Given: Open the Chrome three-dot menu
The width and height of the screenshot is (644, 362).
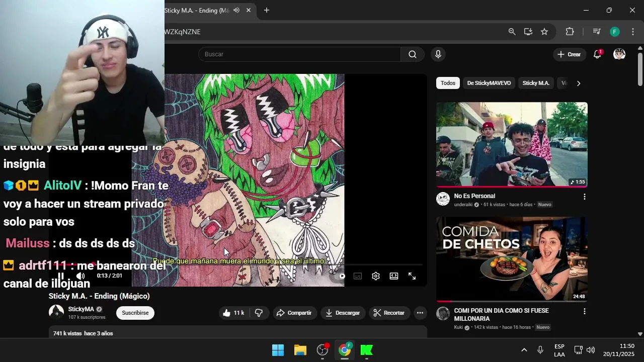Looking at the screenshot, I should click(633, 32).
